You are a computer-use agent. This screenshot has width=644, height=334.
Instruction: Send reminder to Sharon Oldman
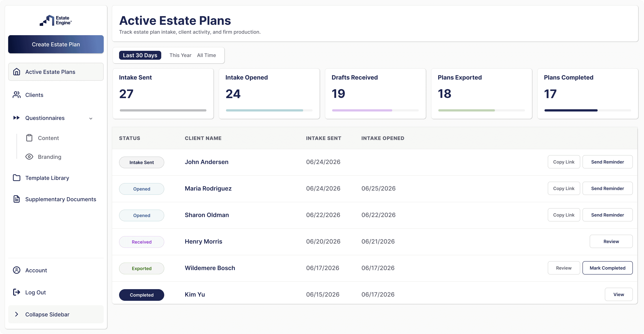608,215
